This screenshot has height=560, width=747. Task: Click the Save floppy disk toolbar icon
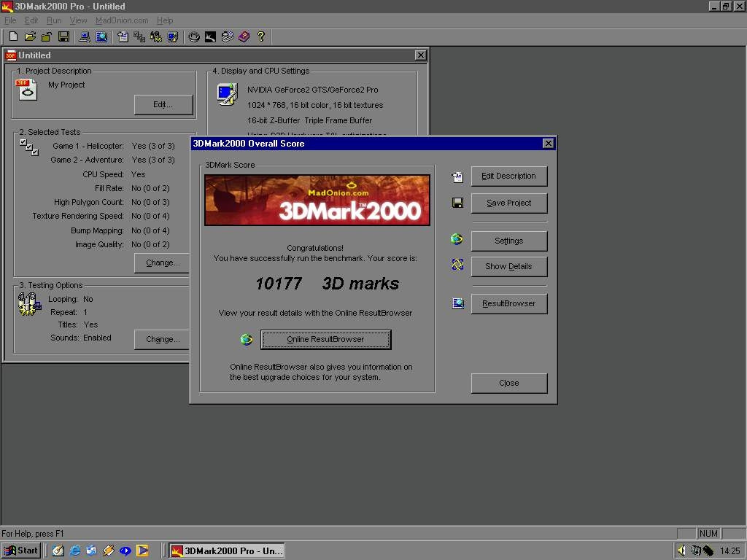(63, 36)
